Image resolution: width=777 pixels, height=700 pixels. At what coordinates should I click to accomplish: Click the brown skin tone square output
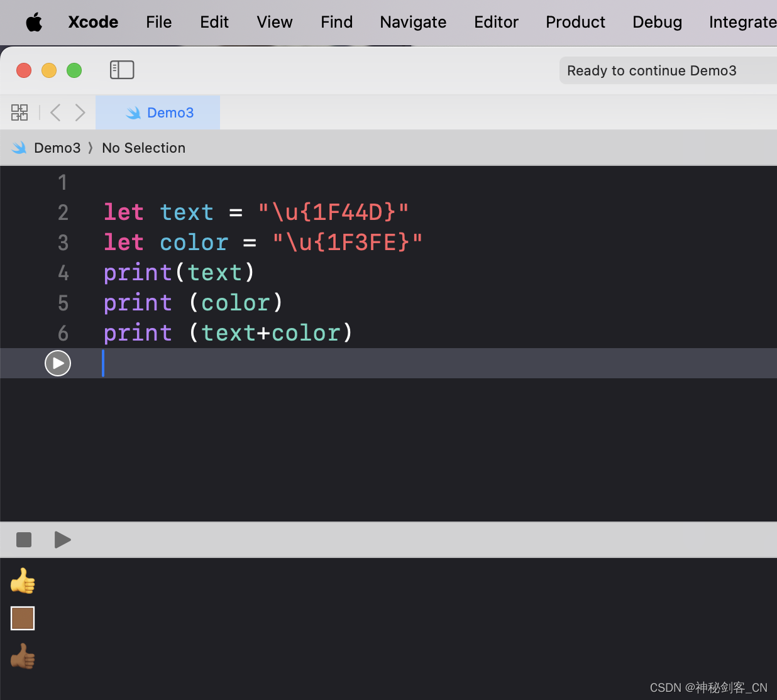[23, 618]
